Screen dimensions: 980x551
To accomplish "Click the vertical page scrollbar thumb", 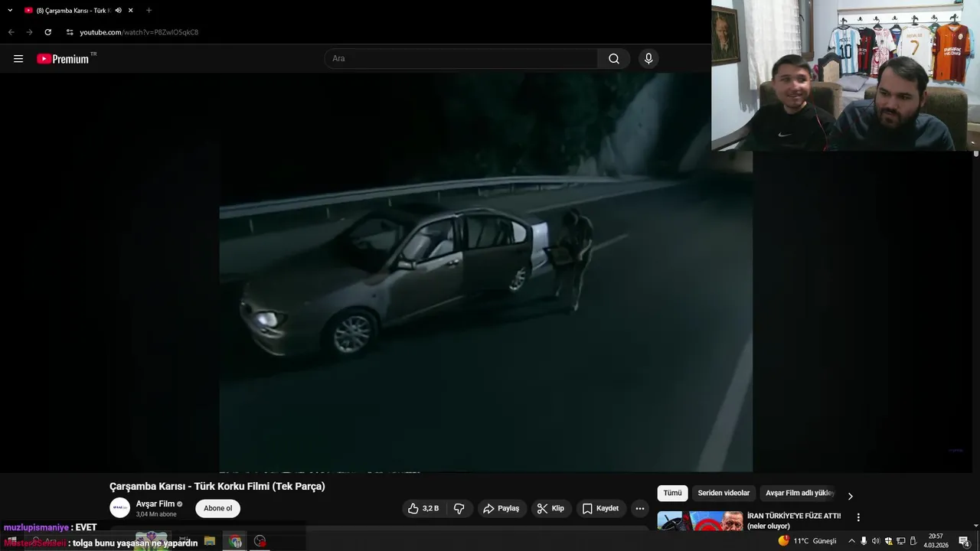I will click(976, 154).
